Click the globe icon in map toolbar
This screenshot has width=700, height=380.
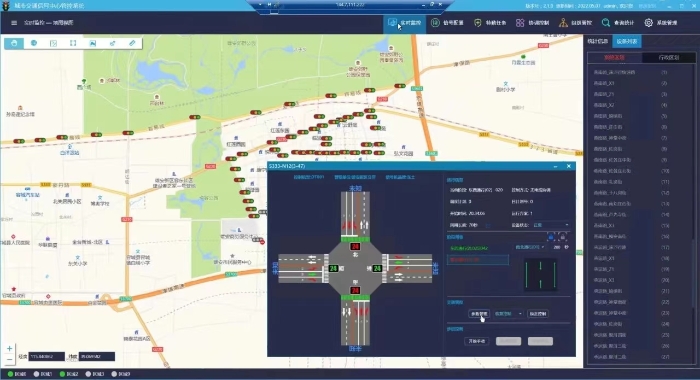coord(34,43)
